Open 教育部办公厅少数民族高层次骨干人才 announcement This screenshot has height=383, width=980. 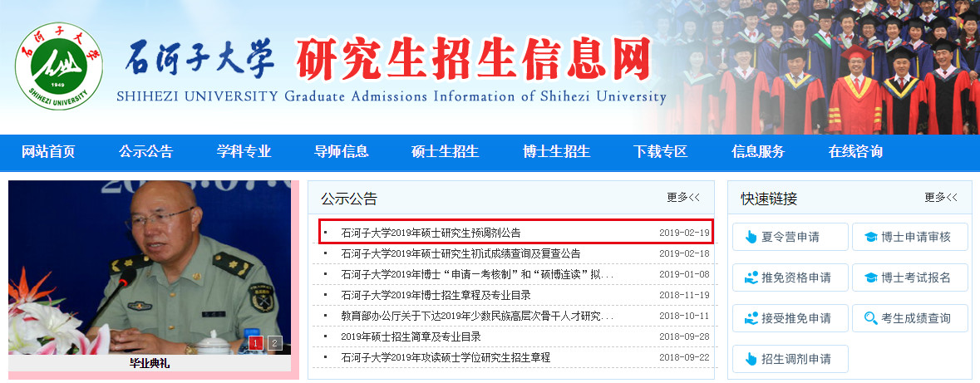click(477, 316)
